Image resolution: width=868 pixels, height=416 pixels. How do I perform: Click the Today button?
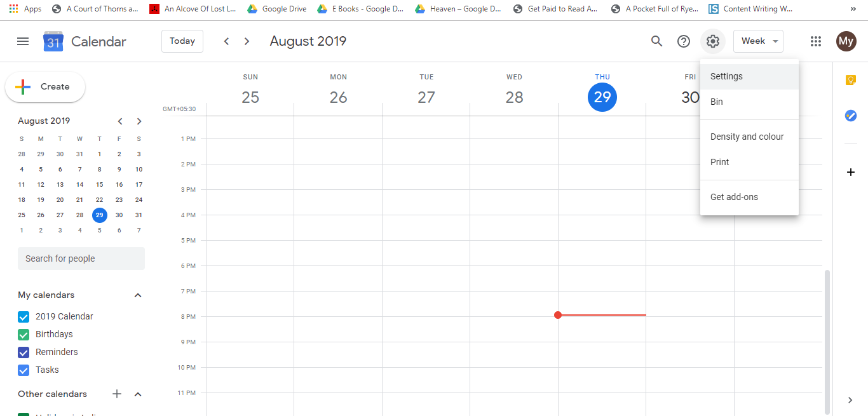point(182,41)
